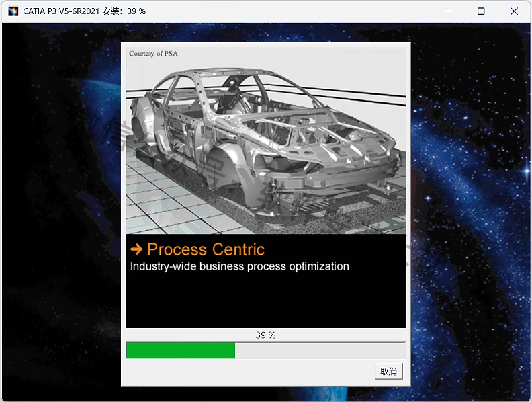Click the Courtesy of PSA caption
This screenshot has height=402, width=532.
tap(153, 53)
